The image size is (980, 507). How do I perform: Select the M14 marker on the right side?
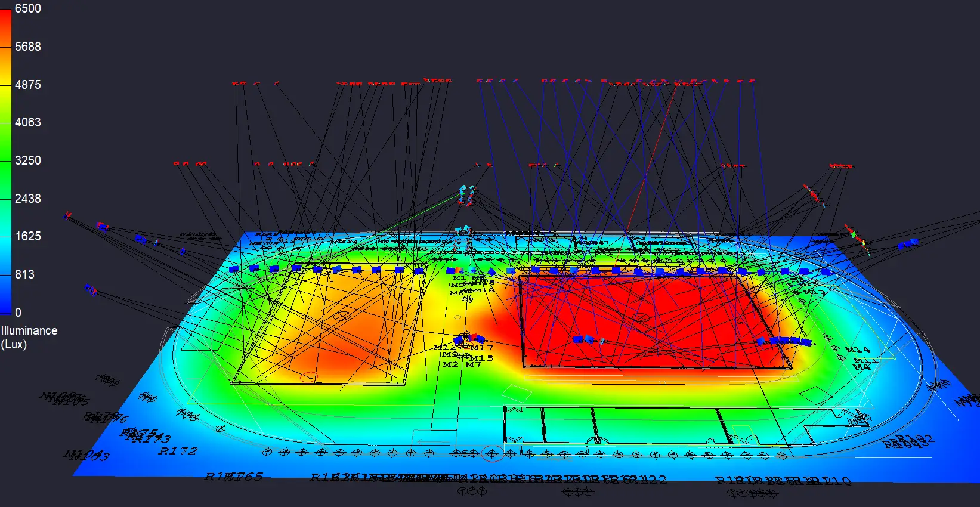pyautogui.click(x=857, y=350)
